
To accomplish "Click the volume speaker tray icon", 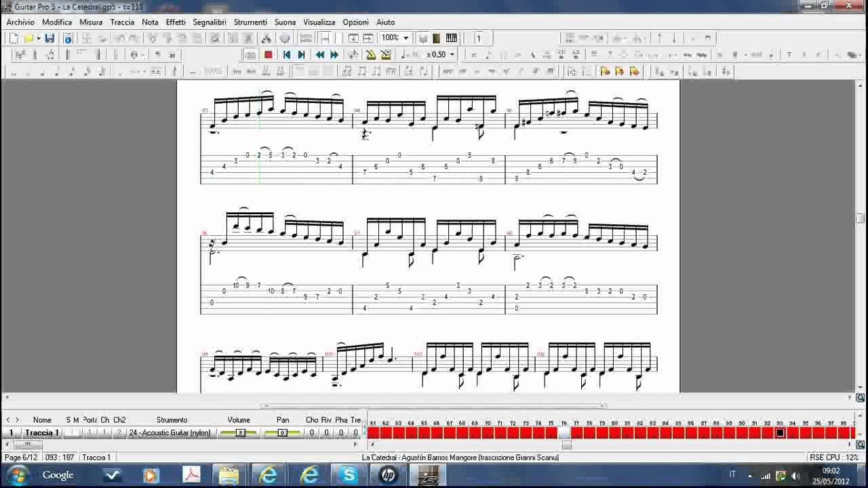I will pos(795,476).
